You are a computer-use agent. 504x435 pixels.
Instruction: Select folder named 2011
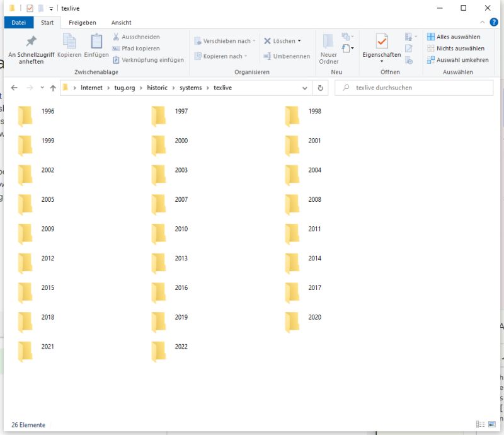tap(303, 234)
